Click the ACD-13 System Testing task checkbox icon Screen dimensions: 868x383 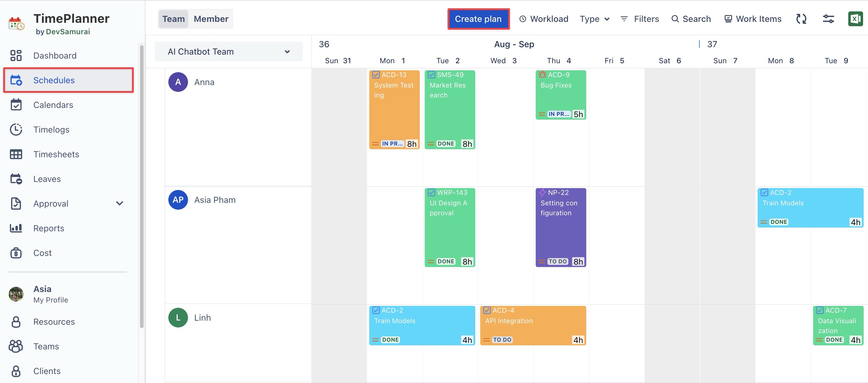pos(376,75)
